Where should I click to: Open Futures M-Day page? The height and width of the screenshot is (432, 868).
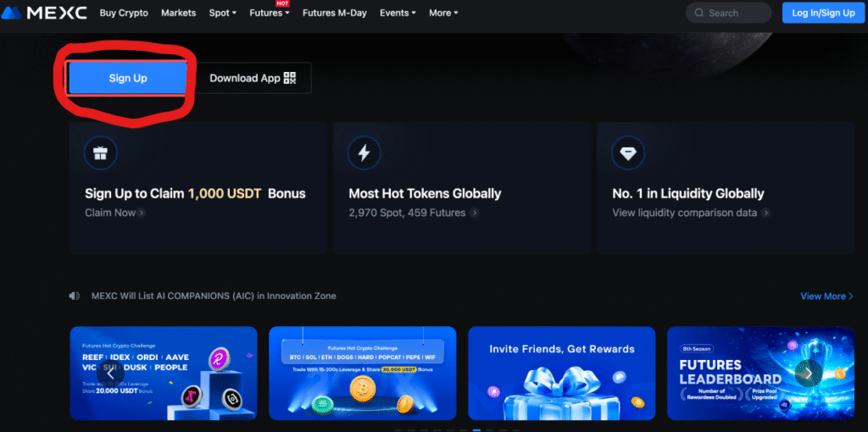pyautogui.click(x=334, y=13)
